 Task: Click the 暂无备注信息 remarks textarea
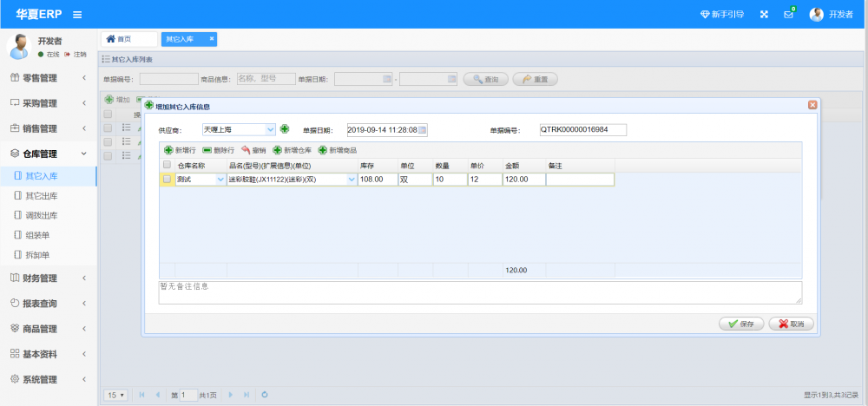coord(480,292)
